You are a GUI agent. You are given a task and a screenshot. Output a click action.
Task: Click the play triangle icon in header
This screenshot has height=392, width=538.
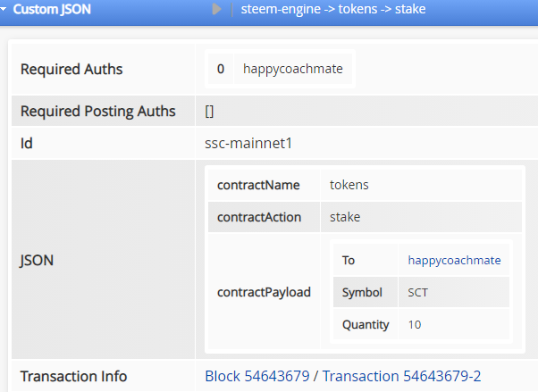216,9
